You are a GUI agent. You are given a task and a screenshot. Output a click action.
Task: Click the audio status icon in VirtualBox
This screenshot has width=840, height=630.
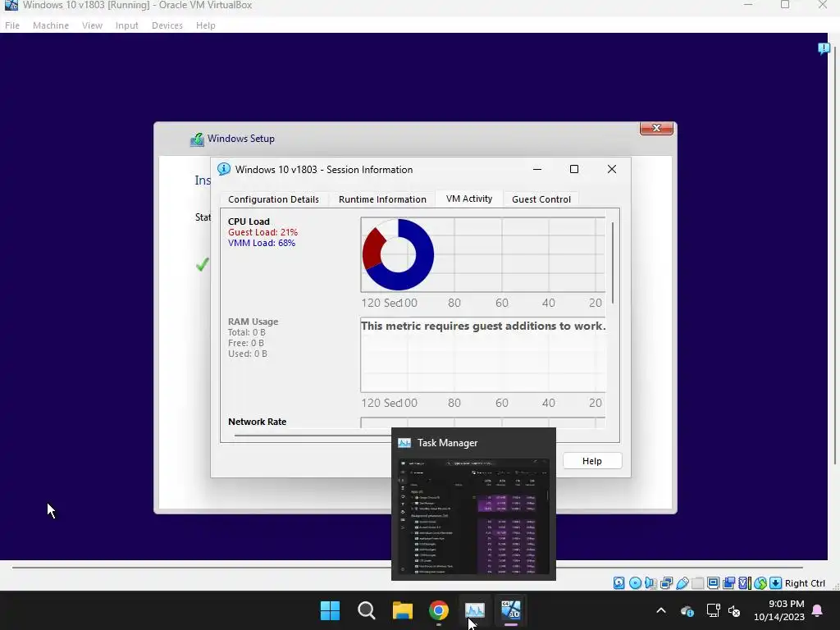[x=651, y=583]
